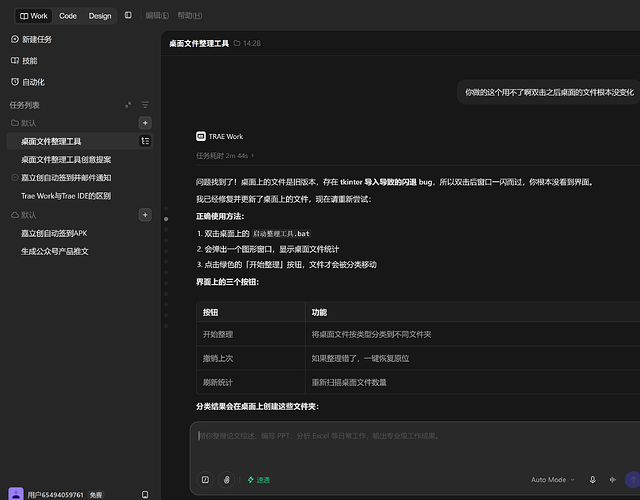Click the folder icon beside 14:28
The image size is (640, 500).
(x=237, y=43)
